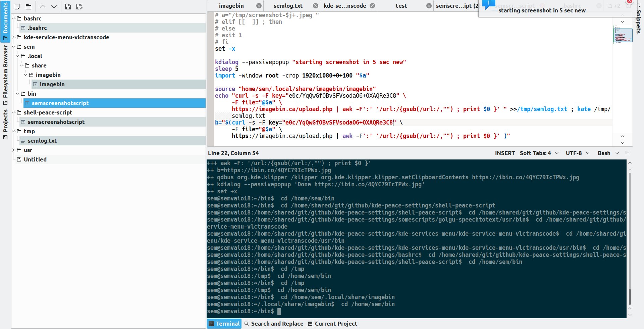Open Search and Replace panel
This screenshot has width=644, height=329.
[x=274, y=324]
